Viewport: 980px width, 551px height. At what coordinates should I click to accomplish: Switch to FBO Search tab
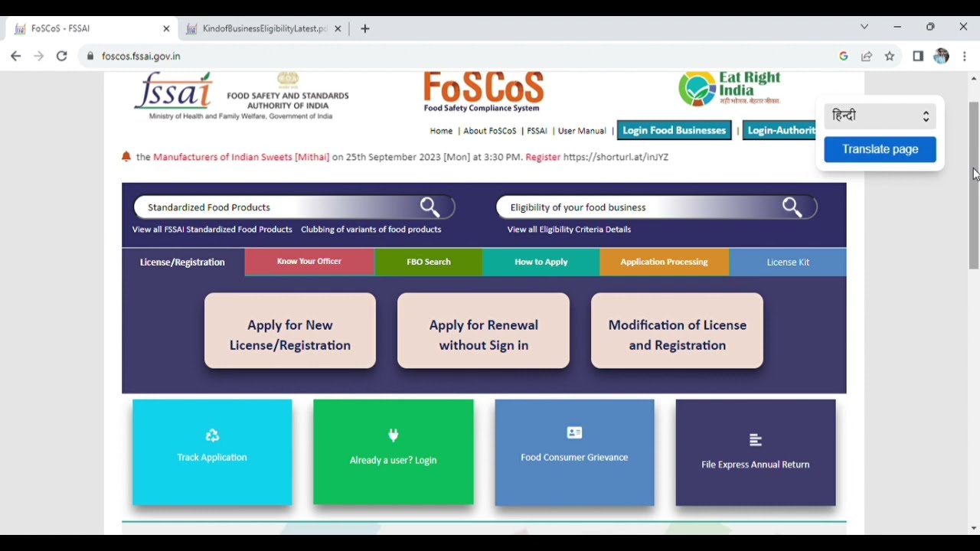pyautogui.click(x=429, y=262)
